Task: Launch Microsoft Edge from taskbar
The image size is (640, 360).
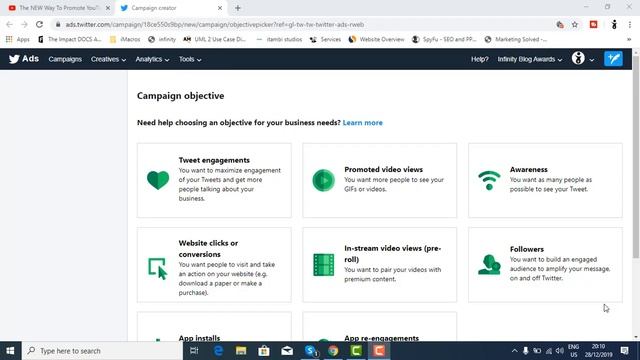Action: click(x=218, y=351)
